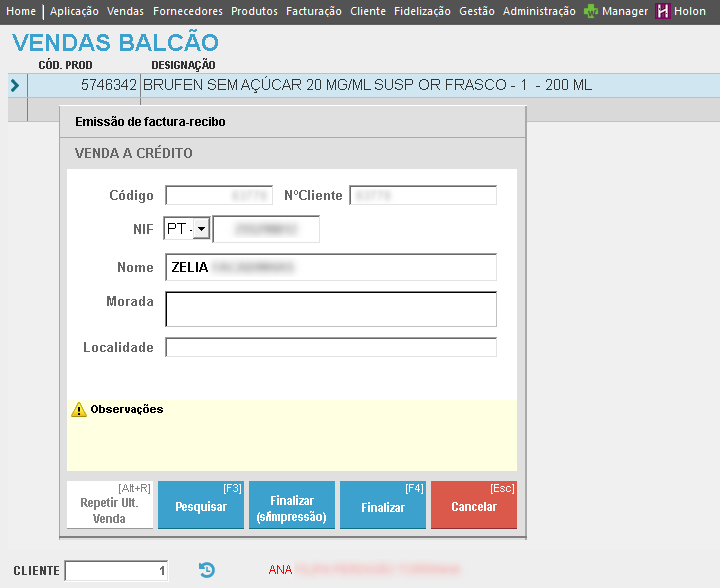
Task: Click Repetir Últ. Venda button
Action: 110,506
